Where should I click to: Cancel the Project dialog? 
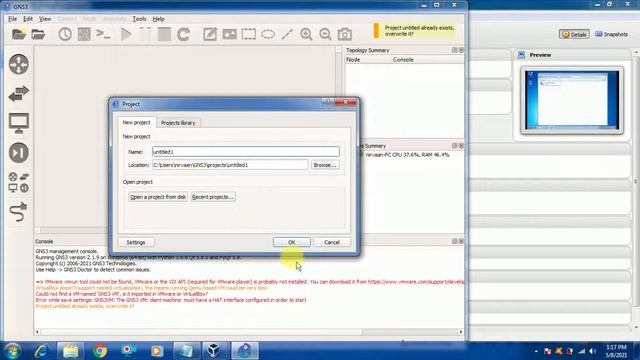pos(332,242)
